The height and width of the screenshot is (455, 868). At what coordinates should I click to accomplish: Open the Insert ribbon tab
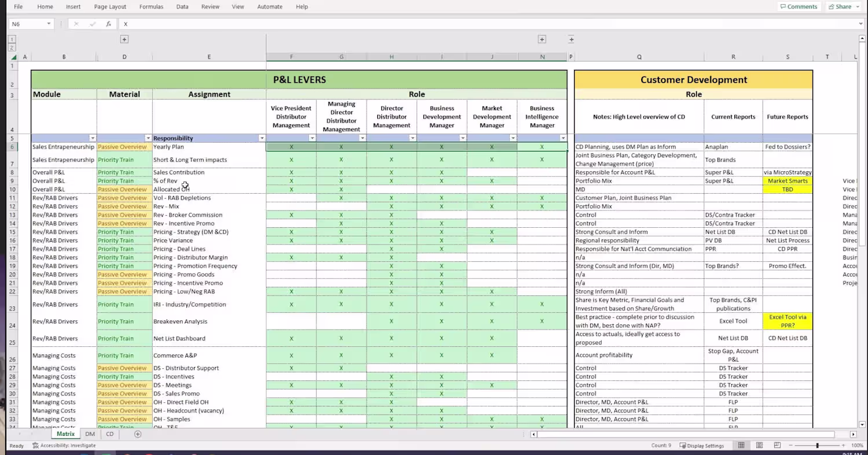pos(73,7)
